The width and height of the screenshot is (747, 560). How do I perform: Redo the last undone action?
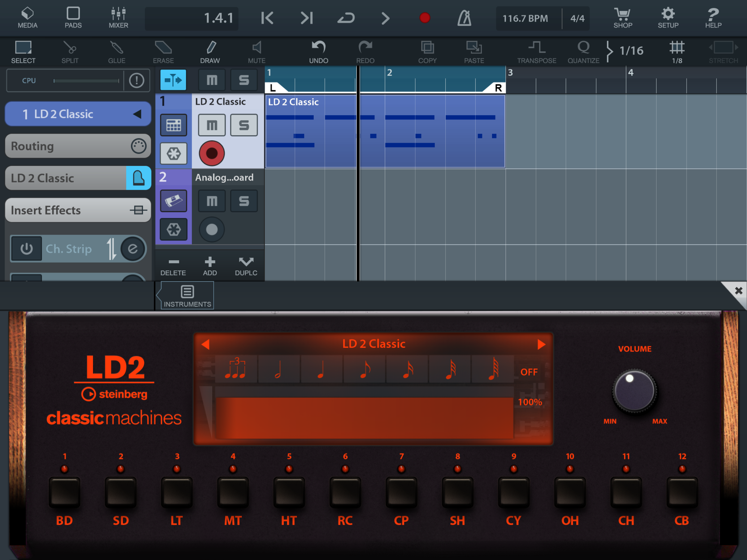(x=365, y=52)
